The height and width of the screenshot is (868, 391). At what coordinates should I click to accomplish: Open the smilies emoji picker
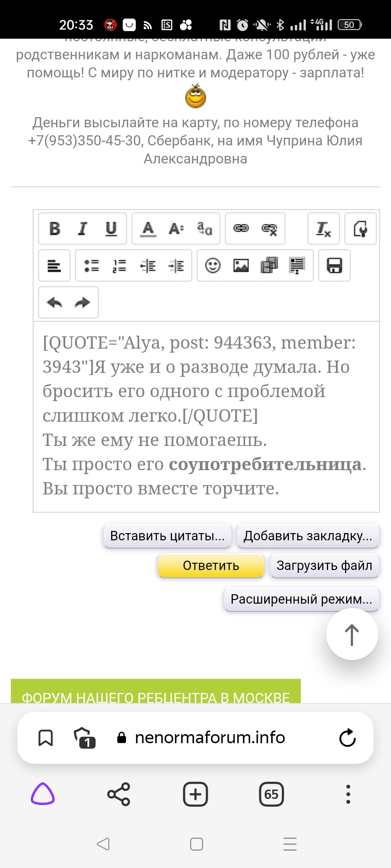(x=213, y=266)
